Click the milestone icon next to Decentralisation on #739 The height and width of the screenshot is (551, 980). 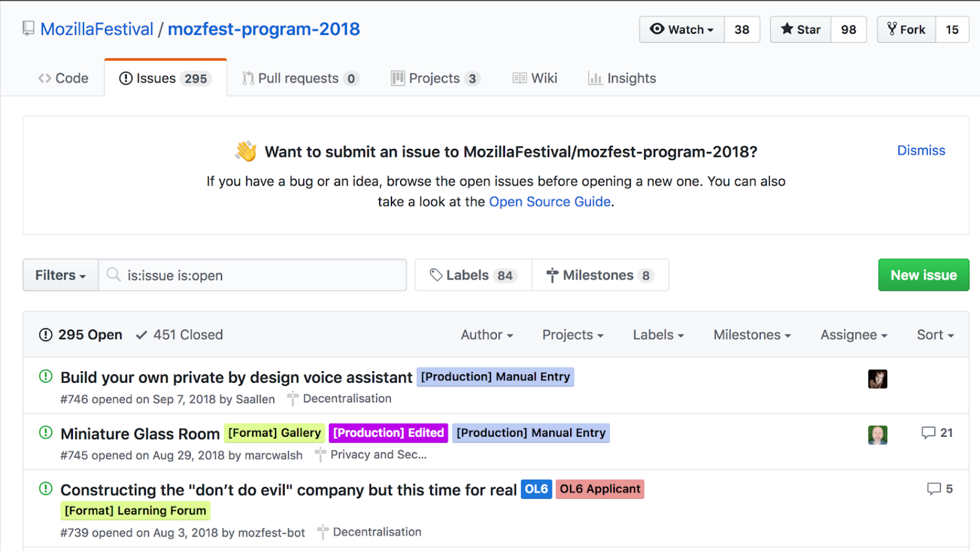(x=323, y=532)
